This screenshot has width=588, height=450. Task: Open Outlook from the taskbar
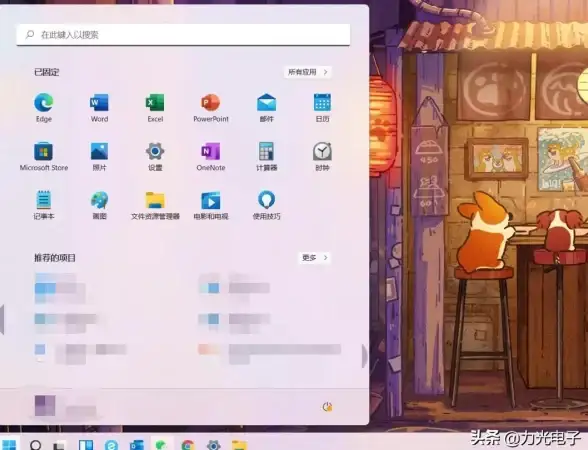point(136,445)
